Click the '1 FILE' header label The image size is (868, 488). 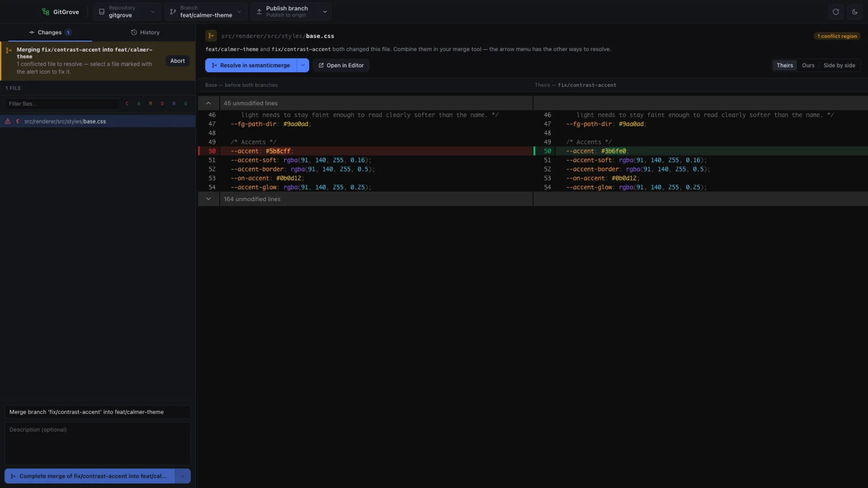pyautogui.click(x=13, y=88)
